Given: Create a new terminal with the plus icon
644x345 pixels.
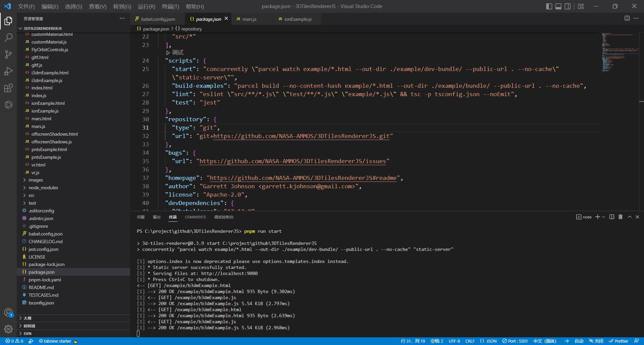Looking at the screenshot, I should [598, 217].
